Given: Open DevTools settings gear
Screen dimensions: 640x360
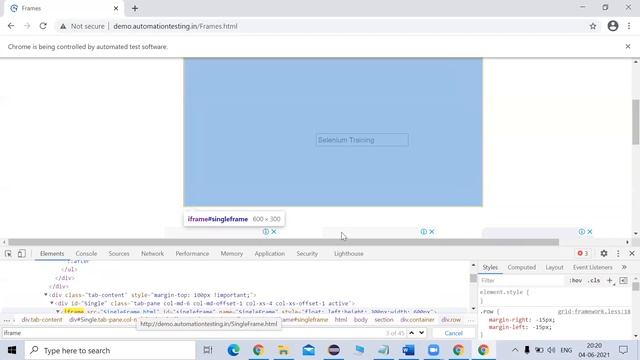Looking at the screenshot, I should tap(604, 253).
